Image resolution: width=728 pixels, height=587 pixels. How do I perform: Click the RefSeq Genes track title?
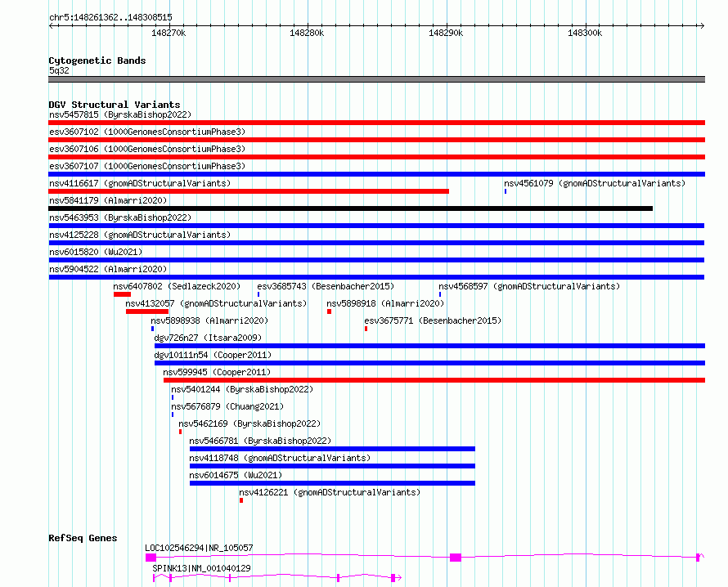pyautogui.click(x=83, y=538)
